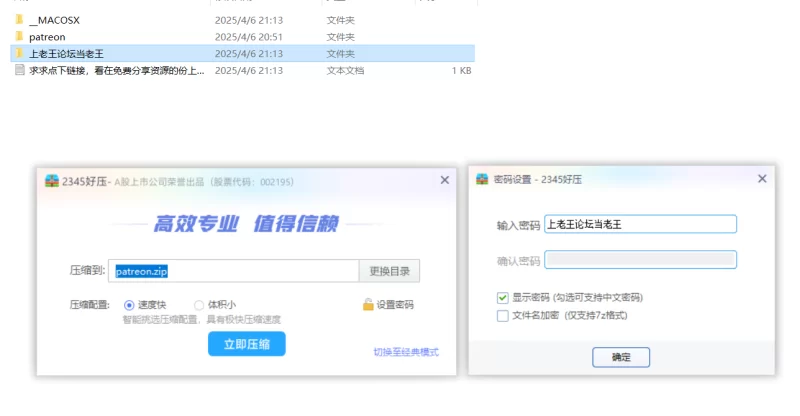
Task: Click the 2345好压 logo in 密码设置 dialog
Action: click(x=482, y=179)
